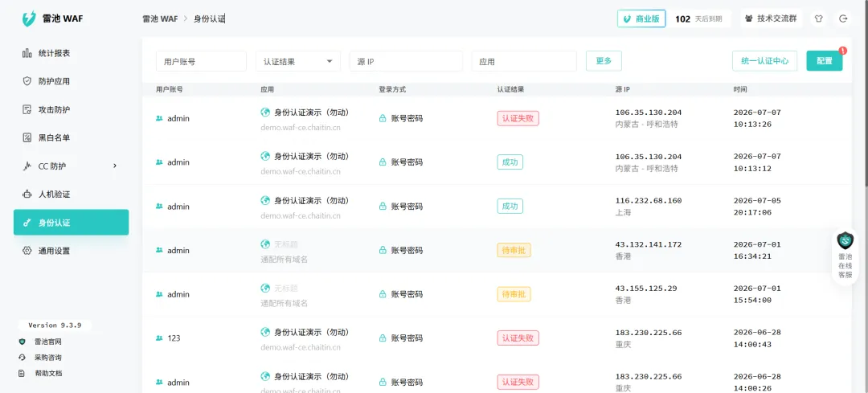Click the Version 9.3.9 label
This screenshot has width=868, height=393.
pos(55,325)
